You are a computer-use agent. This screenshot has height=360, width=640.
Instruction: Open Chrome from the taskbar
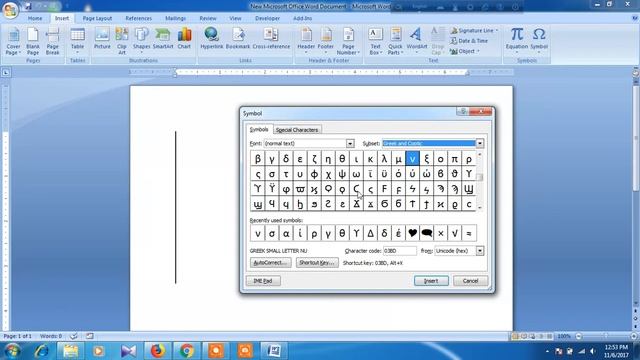pos(187,351)
